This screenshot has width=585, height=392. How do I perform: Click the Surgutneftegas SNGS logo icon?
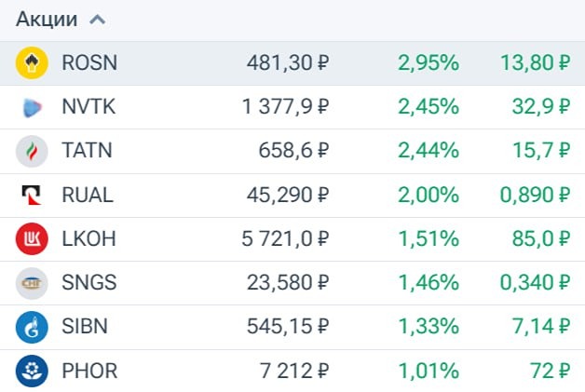tap(32, 283)
